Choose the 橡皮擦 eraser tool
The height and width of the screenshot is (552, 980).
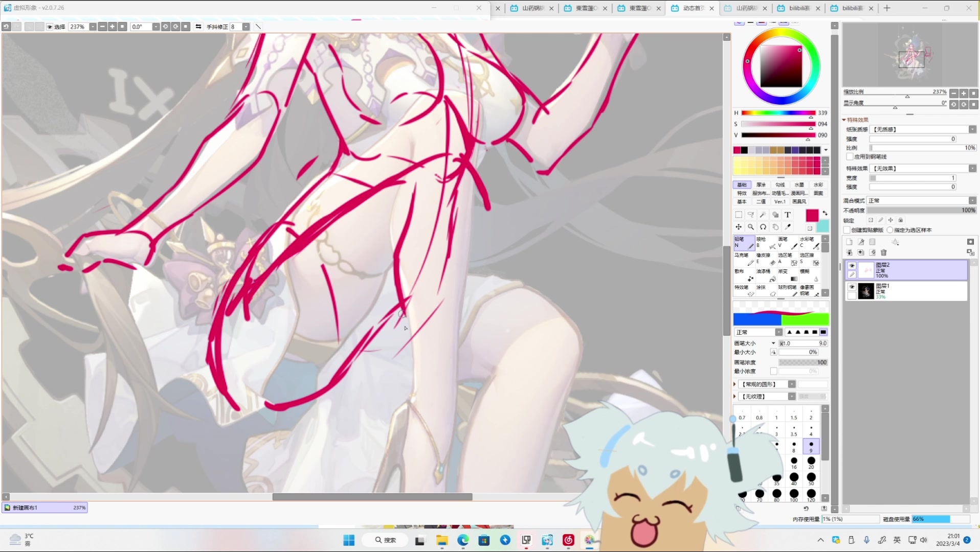click(766, 259)
